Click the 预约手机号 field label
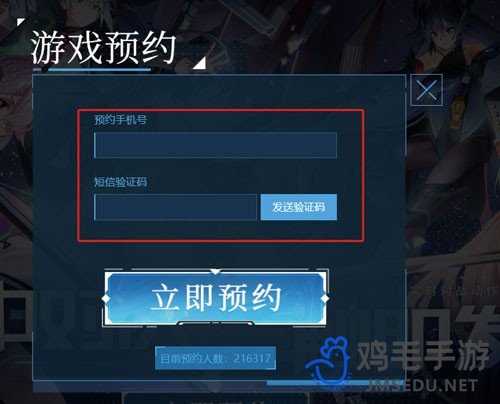Screen dimensions: 500x404 point(120,119)
